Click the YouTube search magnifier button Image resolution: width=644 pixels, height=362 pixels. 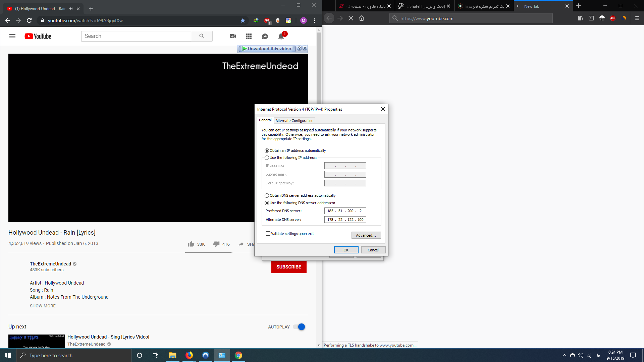[x=202, y=36]
